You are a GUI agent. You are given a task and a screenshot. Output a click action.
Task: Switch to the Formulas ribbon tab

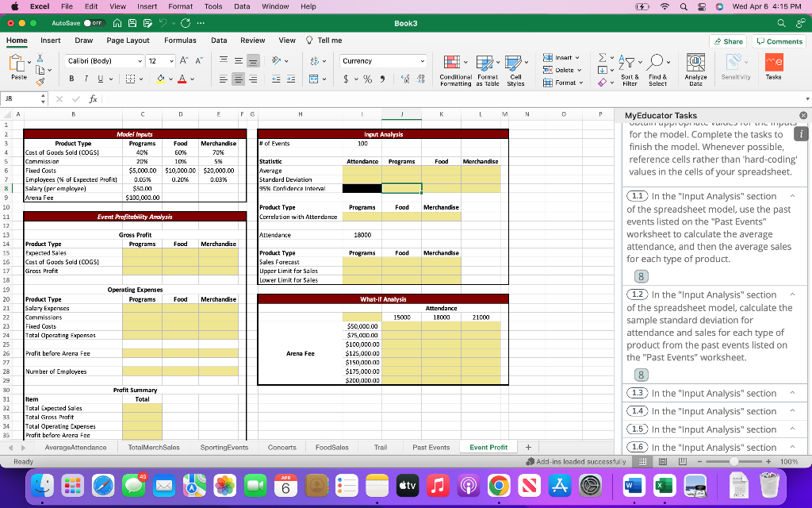click(180, 40)
